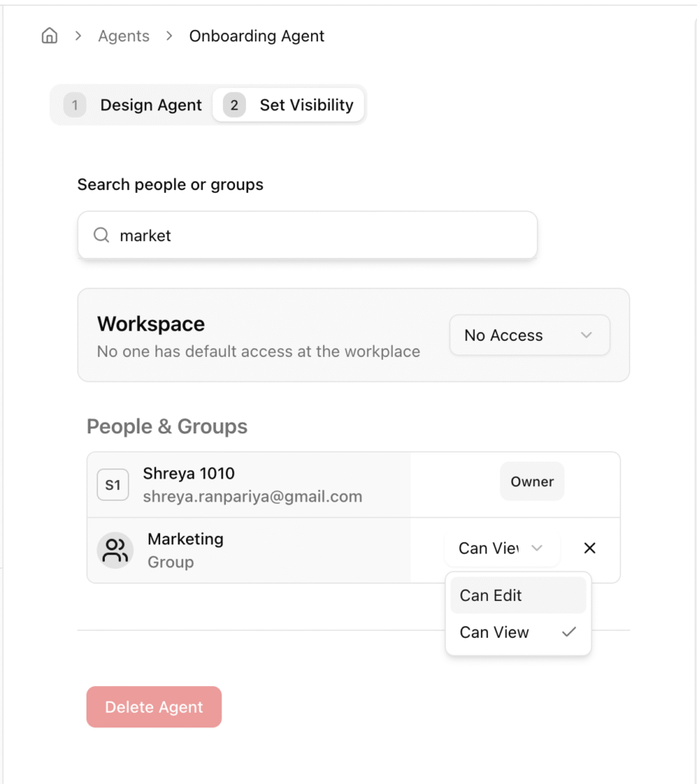
Task: Click chevron after the home icon
Action: (78, 36)
